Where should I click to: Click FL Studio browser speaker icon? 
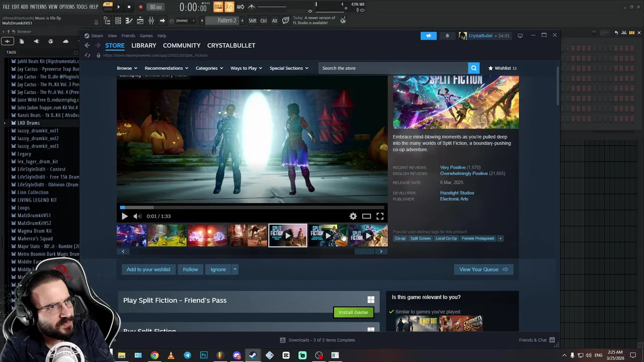click(x=36, y=41)
